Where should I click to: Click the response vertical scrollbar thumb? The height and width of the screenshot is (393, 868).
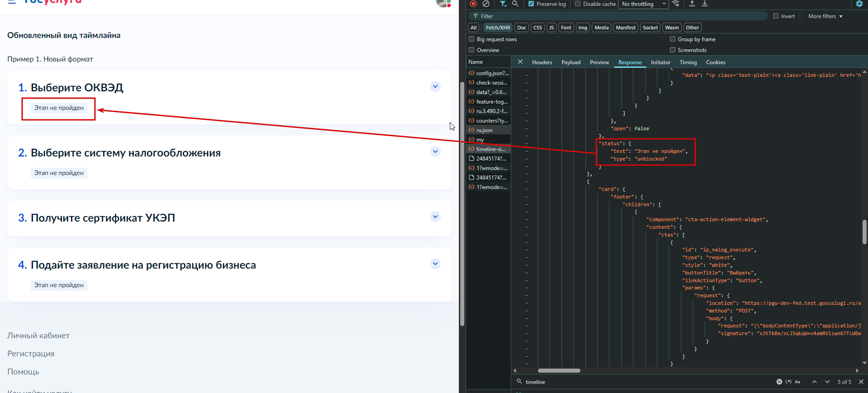click(x=864, y=232)
